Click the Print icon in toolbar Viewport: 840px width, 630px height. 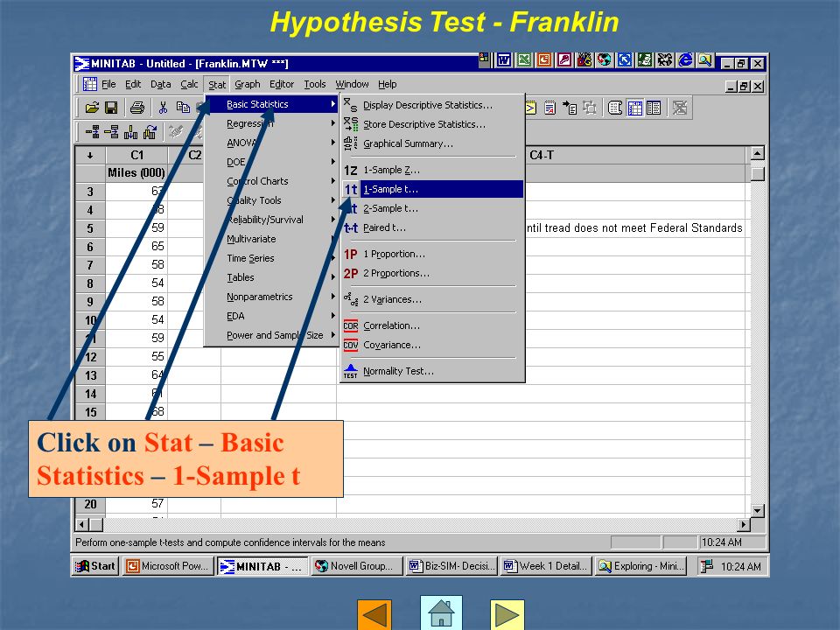point(137,108)
